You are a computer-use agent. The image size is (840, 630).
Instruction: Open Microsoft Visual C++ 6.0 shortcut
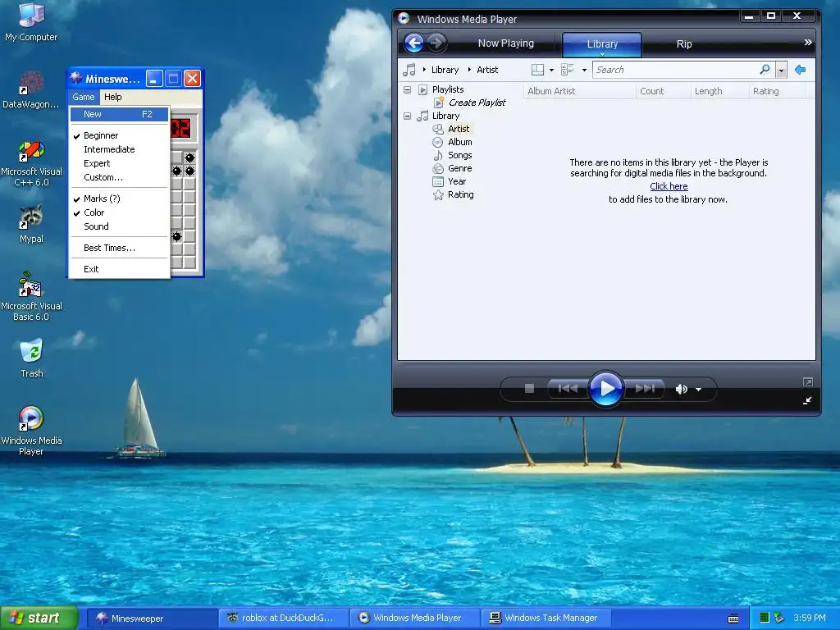31,162
